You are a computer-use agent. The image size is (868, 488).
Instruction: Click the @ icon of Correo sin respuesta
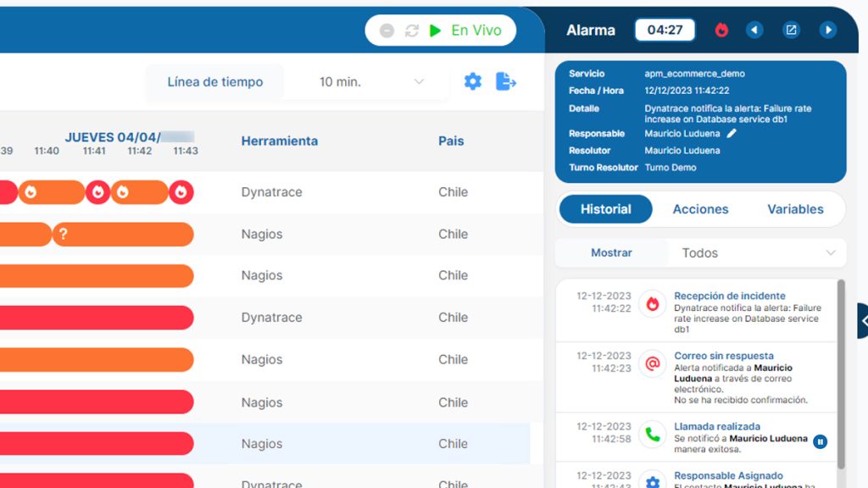[653, 363]
